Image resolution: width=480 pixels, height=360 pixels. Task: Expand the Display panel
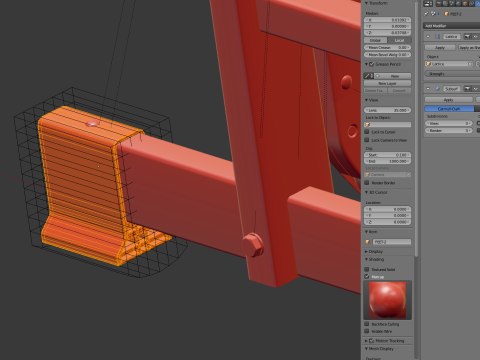(x=366, y=252)
